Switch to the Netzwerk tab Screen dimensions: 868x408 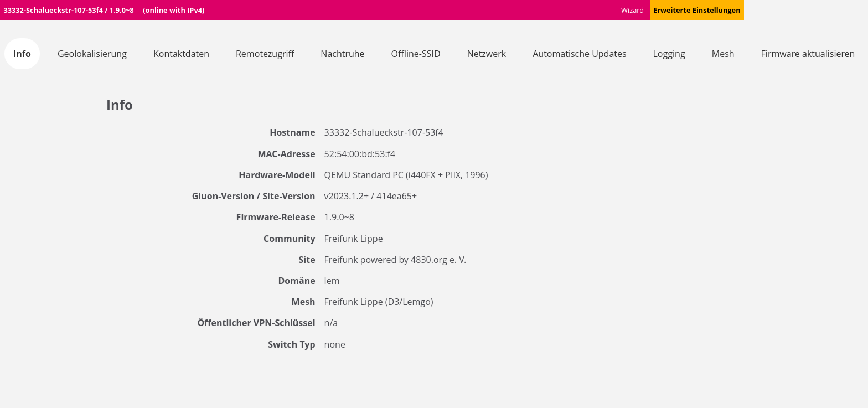487,54
